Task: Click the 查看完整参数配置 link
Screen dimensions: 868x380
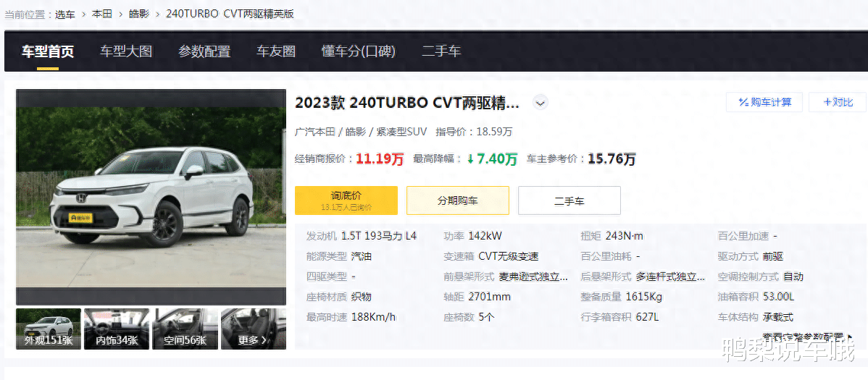Action: click(807, 337)
